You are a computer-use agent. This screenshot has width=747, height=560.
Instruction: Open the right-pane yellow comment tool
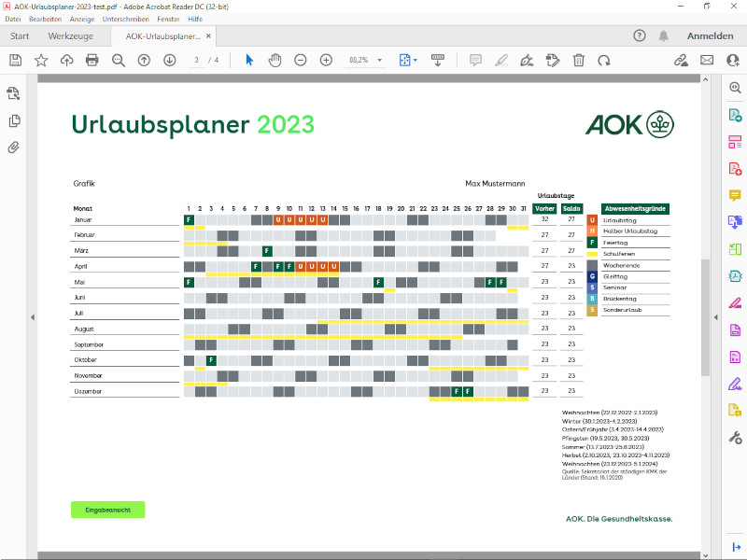point(735,195)
